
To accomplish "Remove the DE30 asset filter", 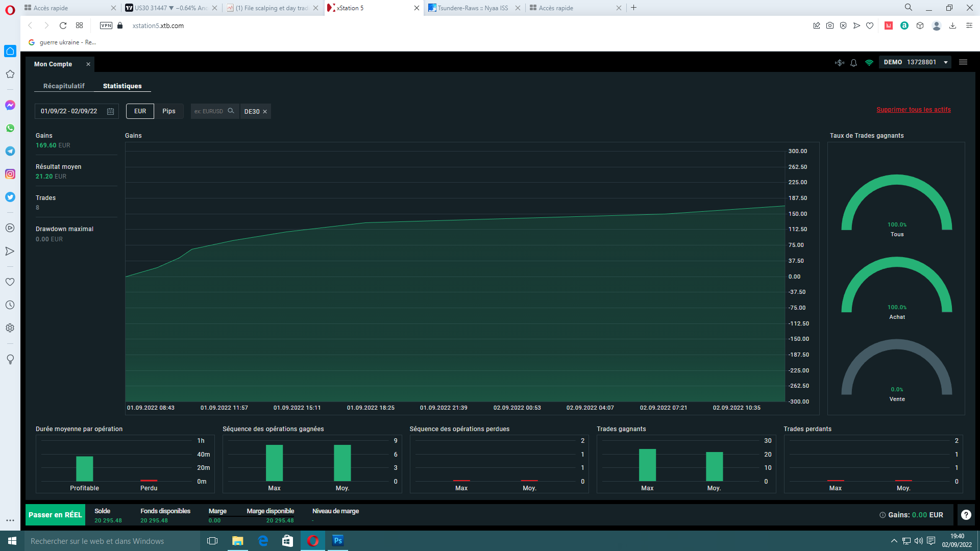I will click(265, 112).
